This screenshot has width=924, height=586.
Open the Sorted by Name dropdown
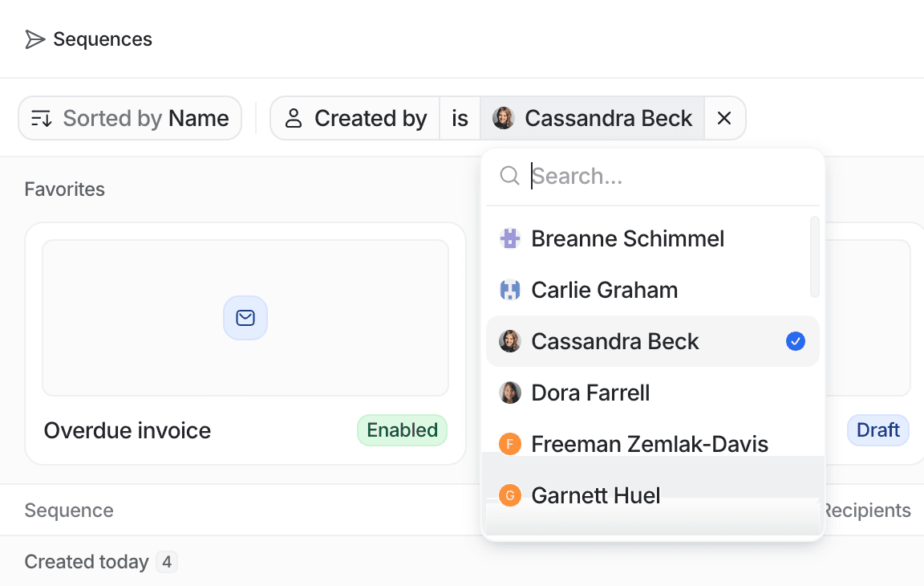pos(130,119)
